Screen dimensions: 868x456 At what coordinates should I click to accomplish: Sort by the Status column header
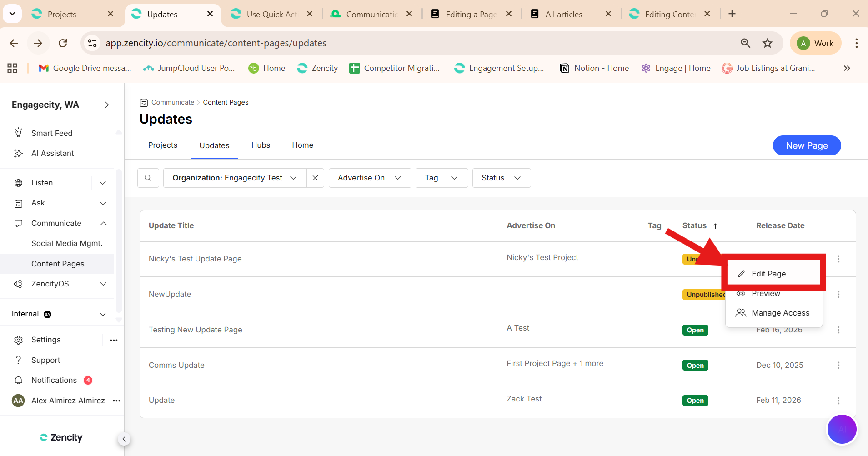694,225
